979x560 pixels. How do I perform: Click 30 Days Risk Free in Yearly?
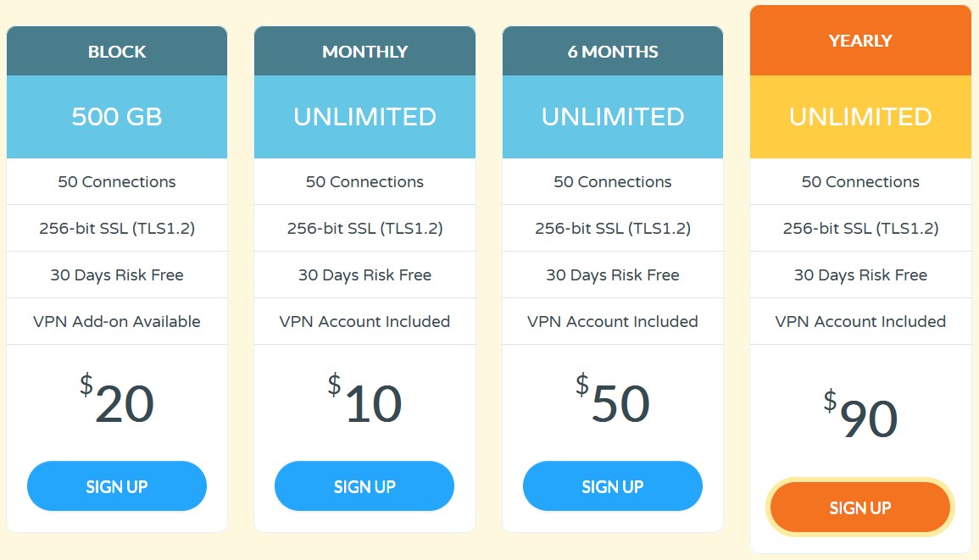pyautogui.click(x=860, y=275)
